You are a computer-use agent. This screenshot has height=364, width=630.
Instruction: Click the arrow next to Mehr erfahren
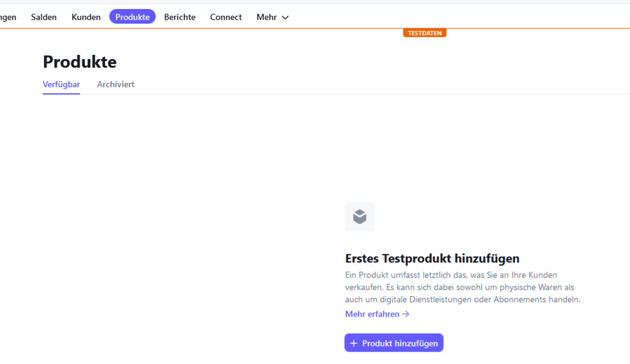coord(406,314)
